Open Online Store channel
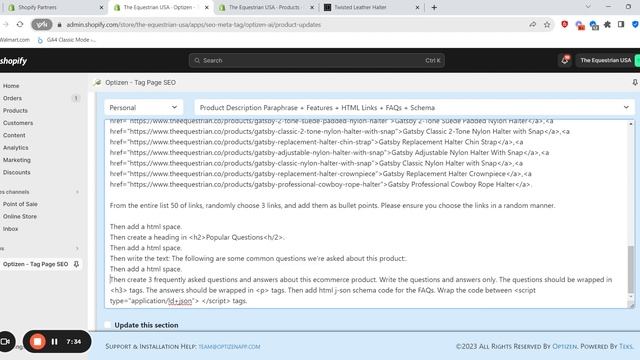Viewport: 640px width, 360px height. coord(20,216)
